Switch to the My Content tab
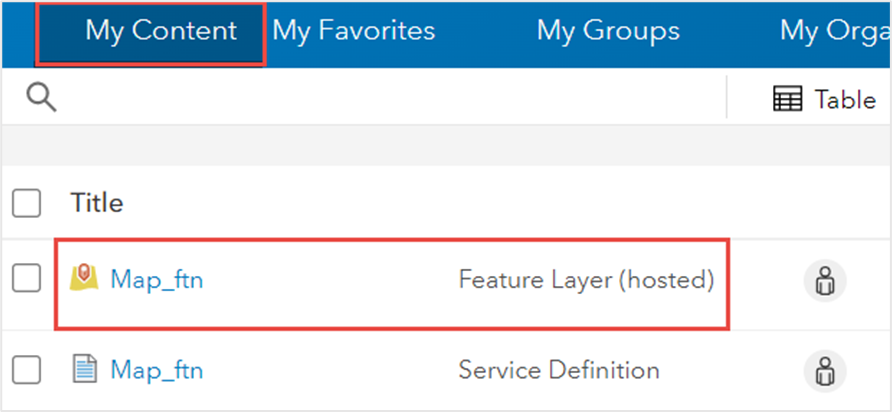892x412 pixels. tap(160, 31)
